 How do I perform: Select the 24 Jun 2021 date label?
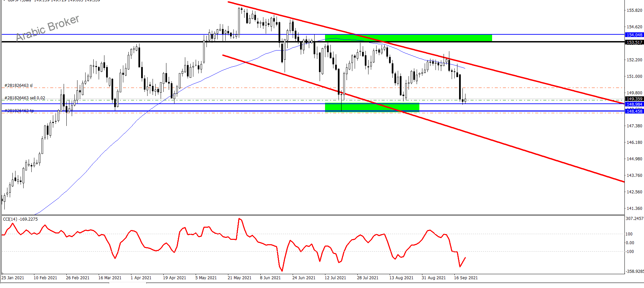tap(304, 278)
